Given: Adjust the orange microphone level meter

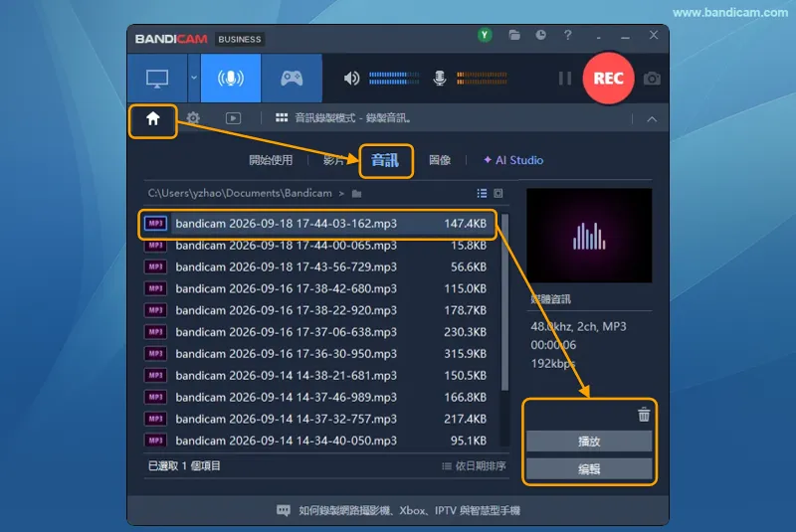Looking at the screenshot, I should [482, 79].
